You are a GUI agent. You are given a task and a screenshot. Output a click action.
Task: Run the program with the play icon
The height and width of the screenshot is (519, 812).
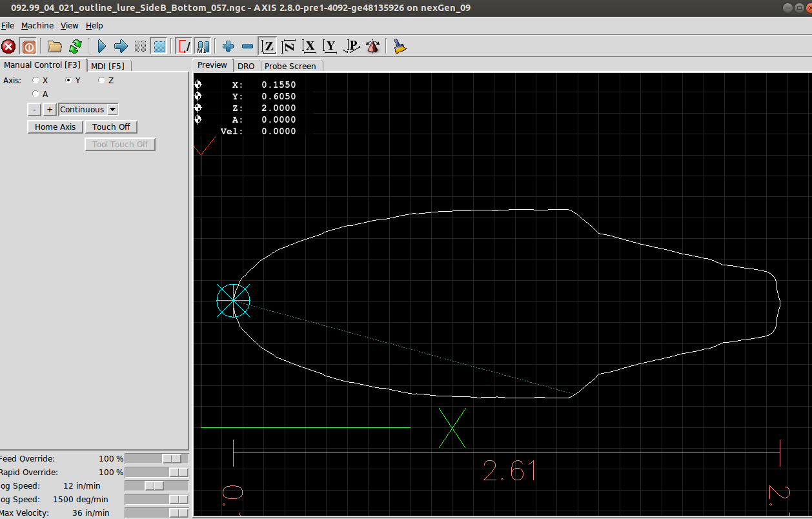click(101, 46)
